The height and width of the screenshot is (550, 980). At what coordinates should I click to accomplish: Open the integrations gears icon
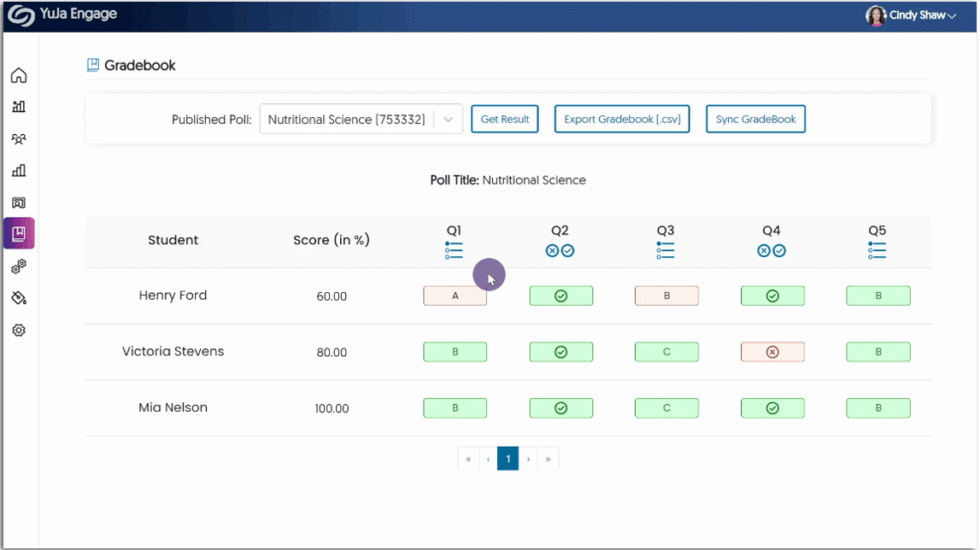coord(19,266)
